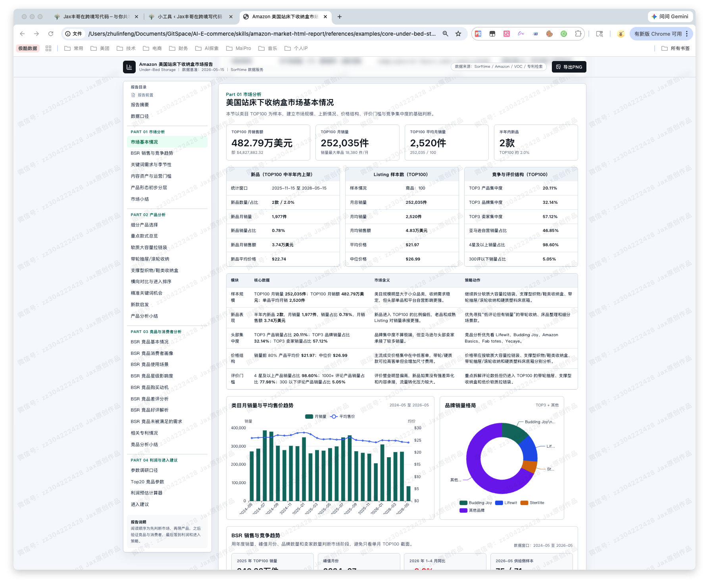The height and width of the screenshot is (588, 709).
Task: Click the bookmarks bar apps grid icon
Action: [48, 48]
